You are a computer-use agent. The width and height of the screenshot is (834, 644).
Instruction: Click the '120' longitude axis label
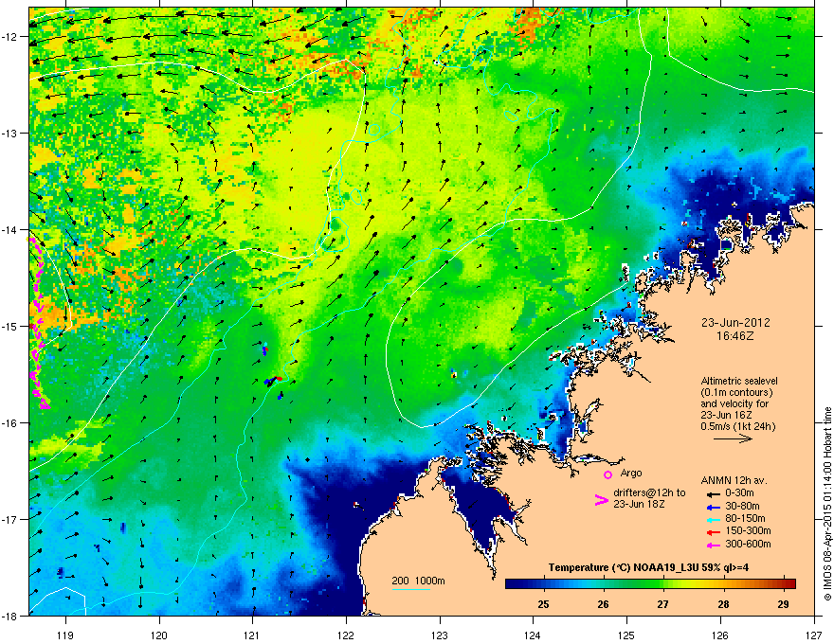click(x=159, y=635)
